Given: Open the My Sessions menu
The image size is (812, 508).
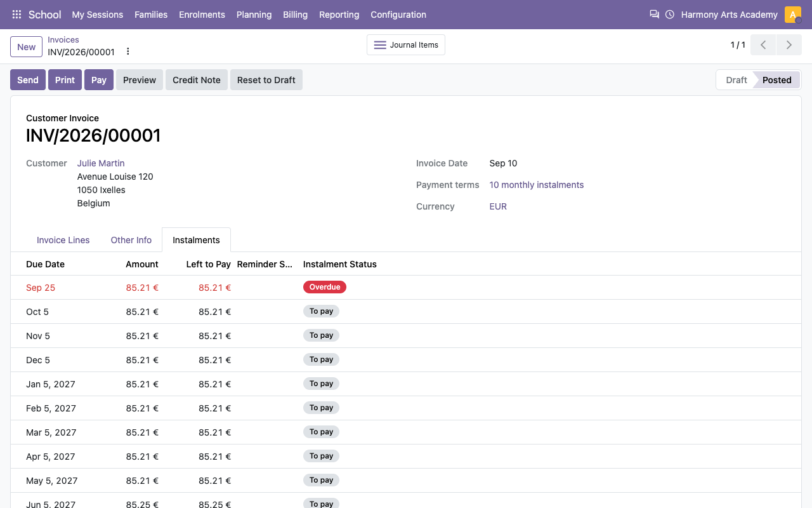Looking at the screenshot, I should [x=98, y=15].
